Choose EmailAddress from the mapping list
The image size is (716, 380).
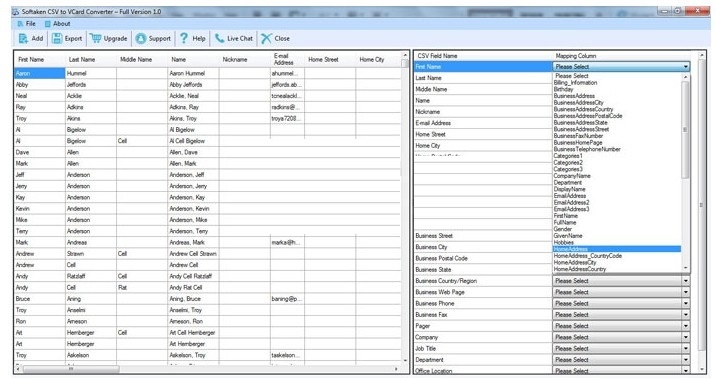(570, 195)
